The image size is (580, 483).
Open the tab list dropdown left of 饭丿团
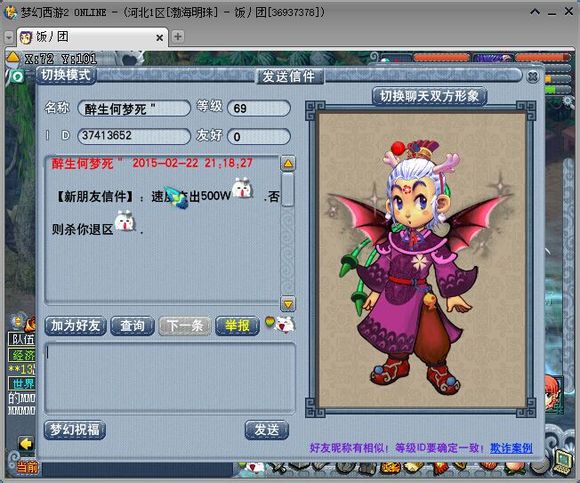tap(9, 37)
